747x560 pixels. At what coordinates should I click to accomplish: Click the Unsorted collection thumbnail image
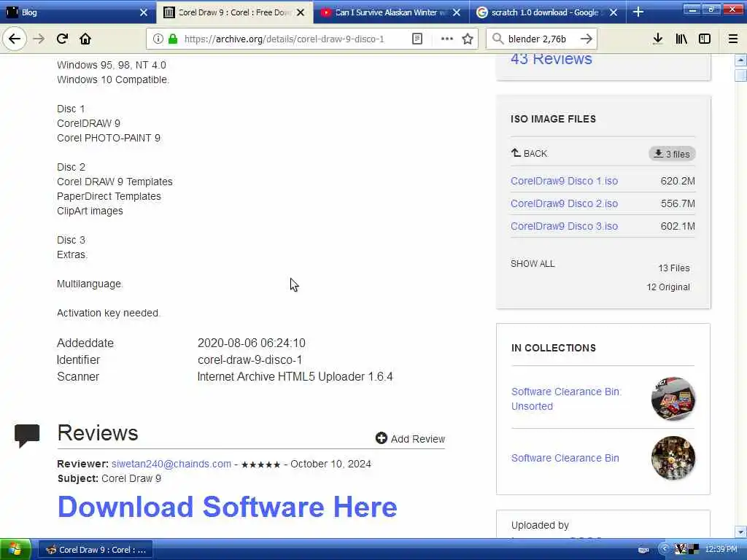click(673, 399)
